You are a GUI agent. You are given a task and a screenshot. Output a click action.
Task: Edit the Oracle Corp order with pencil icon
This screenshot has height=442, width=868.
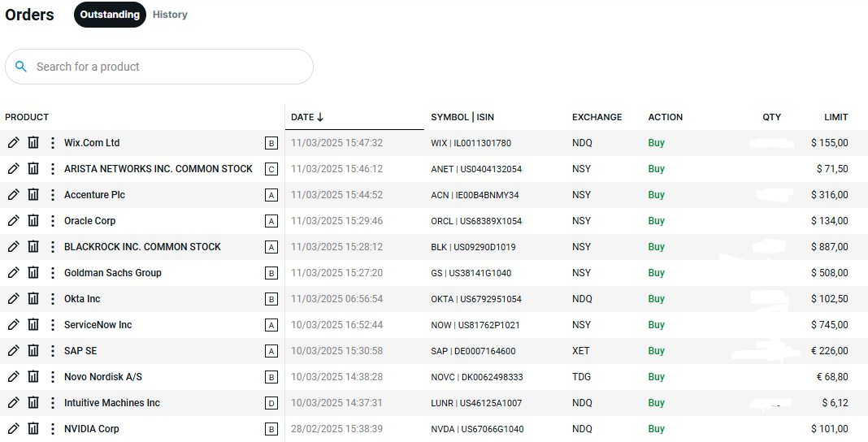[13, 221]
